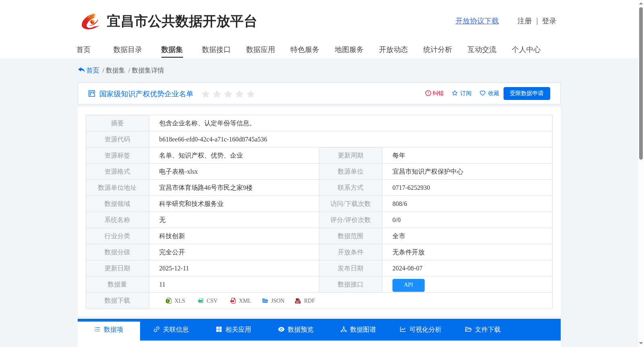
Task: Click the 登录 login link
Action: tap(549, 21)
